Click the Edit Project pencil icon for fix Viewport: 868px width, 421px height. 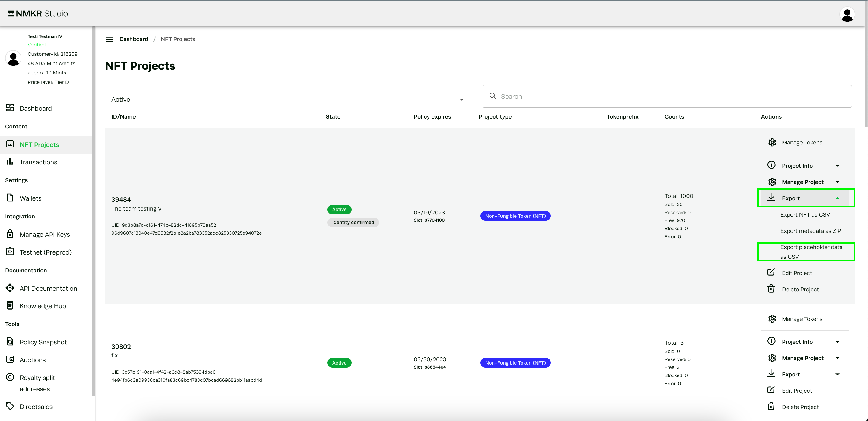coord(771,390)
